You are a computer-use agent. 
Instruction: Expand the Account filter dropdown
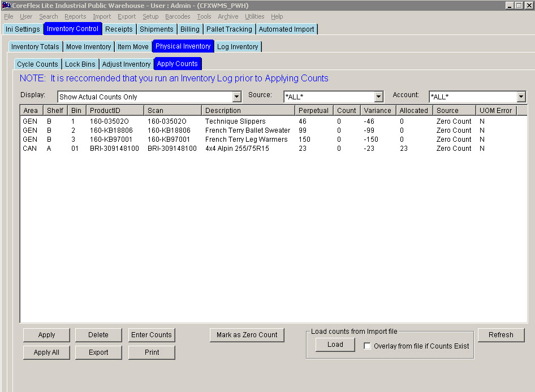tap(521, 97)
